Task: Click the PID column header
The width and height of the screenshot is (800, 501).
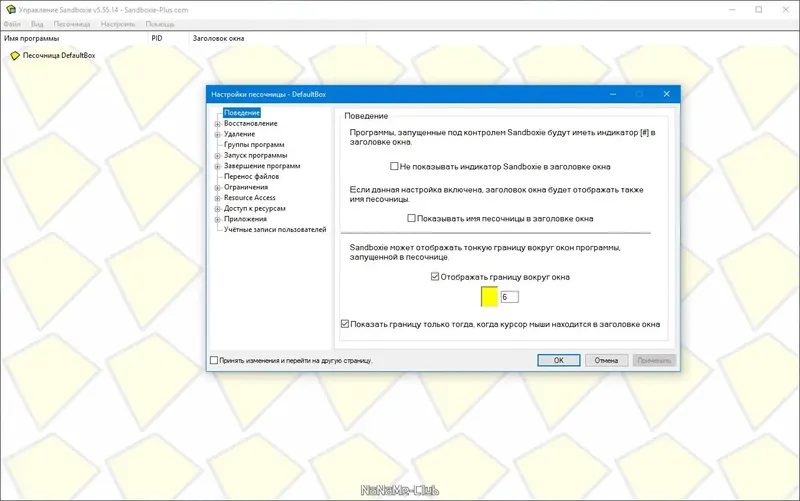Action: click(168, 38)
